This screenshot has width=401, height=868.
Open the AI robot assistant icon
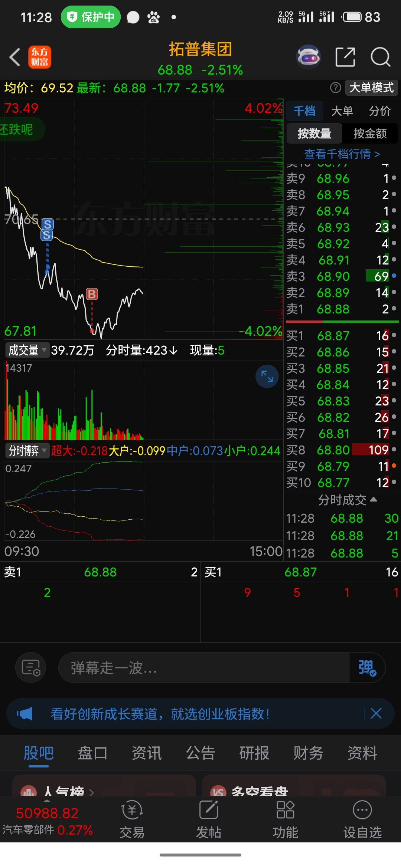[308, 57]
